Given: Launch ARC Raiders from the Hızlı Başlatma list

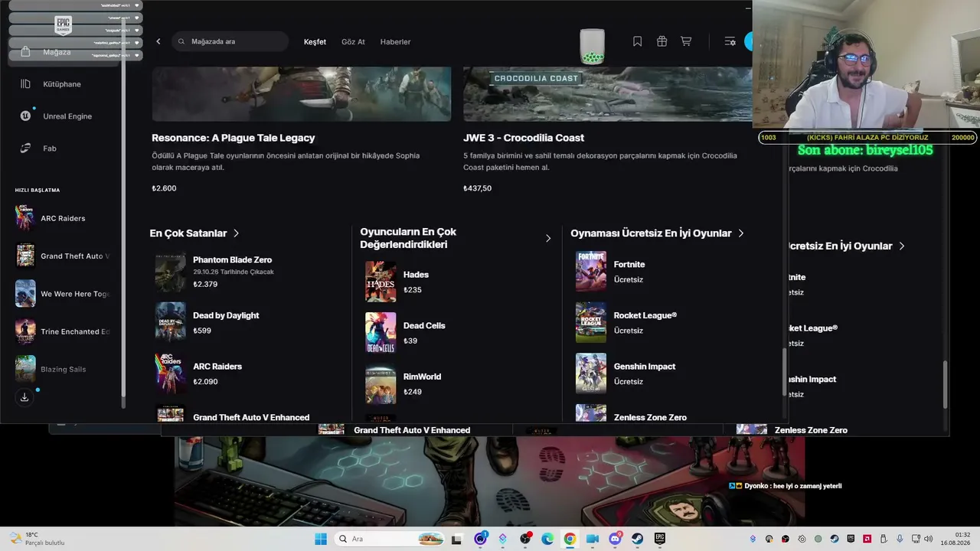Looking at the screenshot, I should tap(64, 218).
